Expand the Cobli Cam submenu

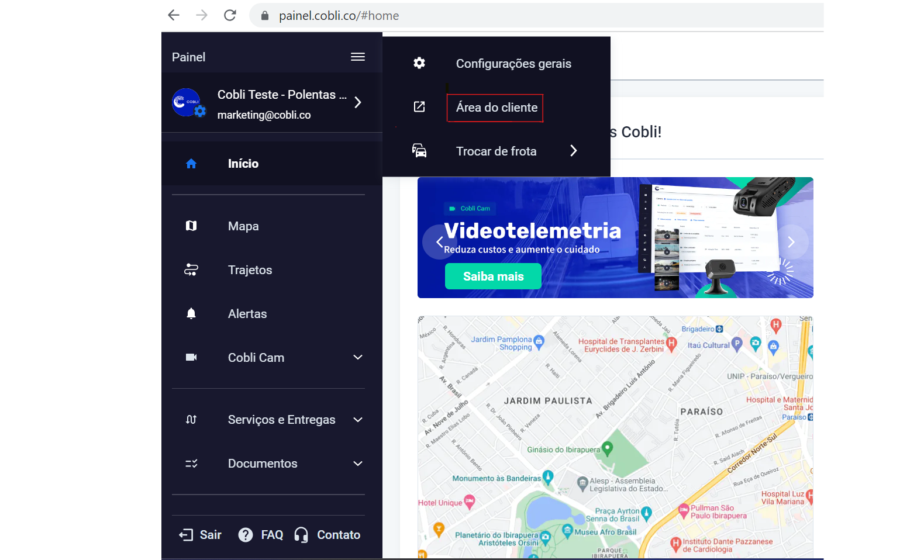[x=358, y=357]
